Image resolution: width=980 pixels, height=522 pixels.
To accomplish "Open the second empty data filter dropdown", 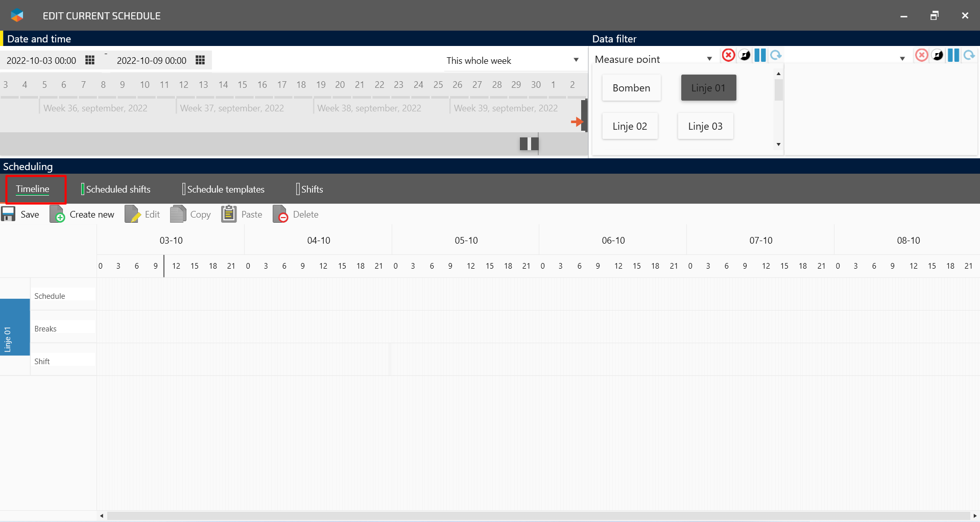I will [902, 59].
